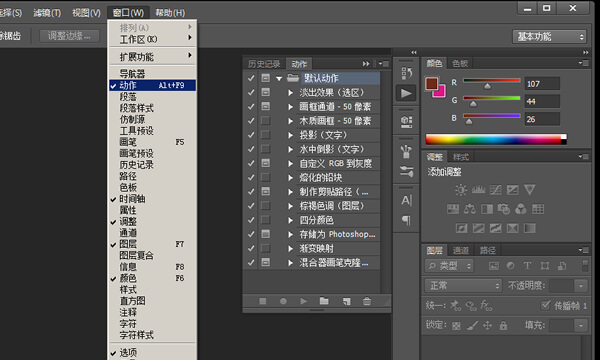This screenshot has width=600, height=360.
Task: Open the 正常 blend mode dropdown
Action: click(463, 285)
